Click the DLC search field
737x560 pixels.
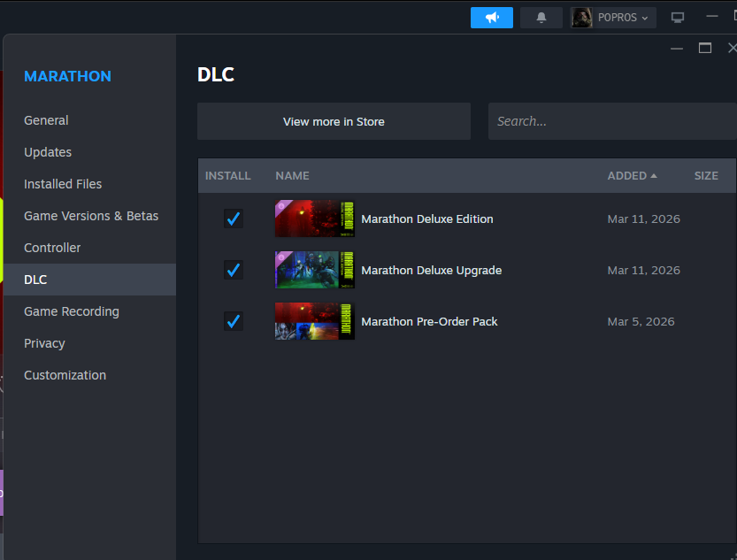pos(610,121)
